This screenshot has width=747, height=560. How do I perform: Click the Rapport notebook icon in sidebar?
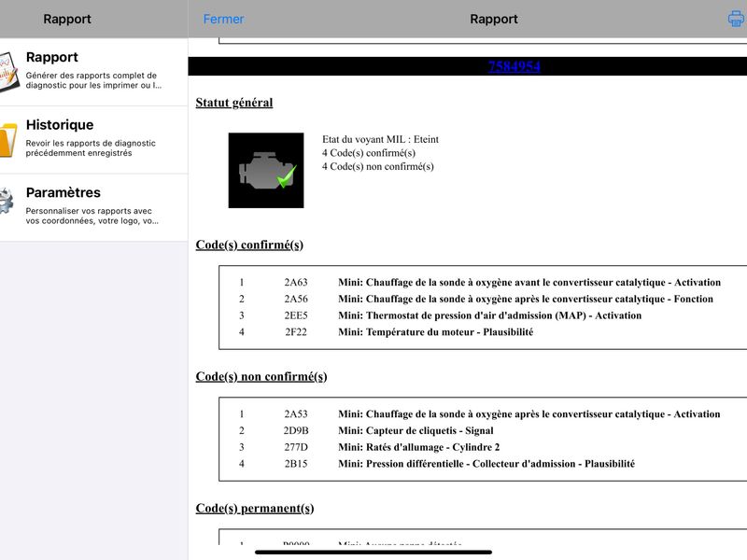point(8,72)
